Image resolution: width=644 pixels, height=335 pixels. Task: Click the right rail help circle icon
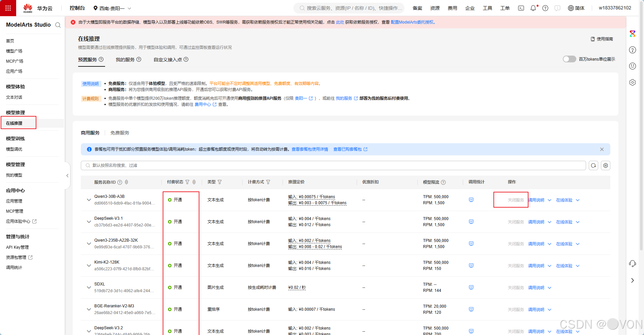pyautogui.click(x=633, y=50)
